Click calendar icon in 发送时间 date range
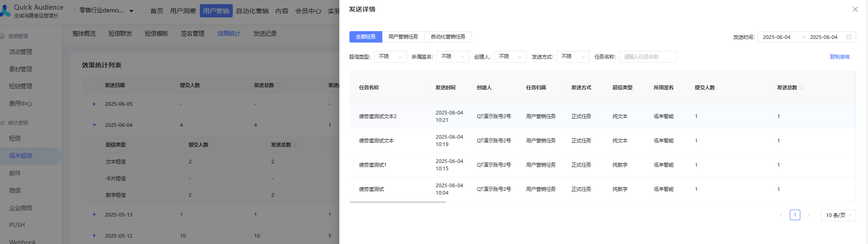 (x=849, y=37)
